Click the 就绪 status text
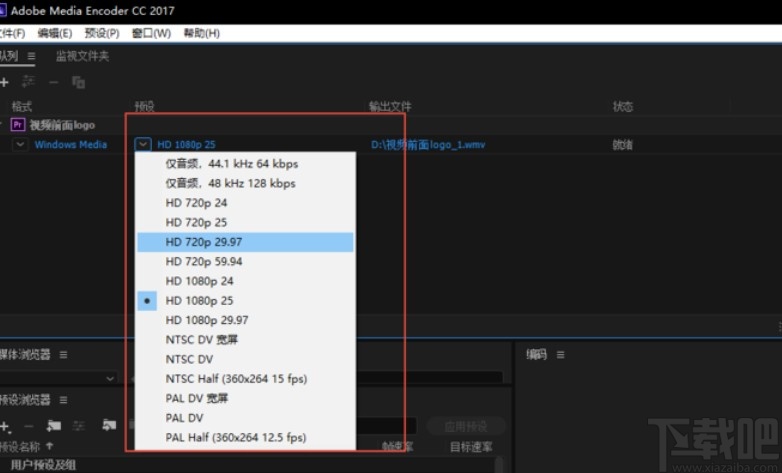 tap(623, 145)
